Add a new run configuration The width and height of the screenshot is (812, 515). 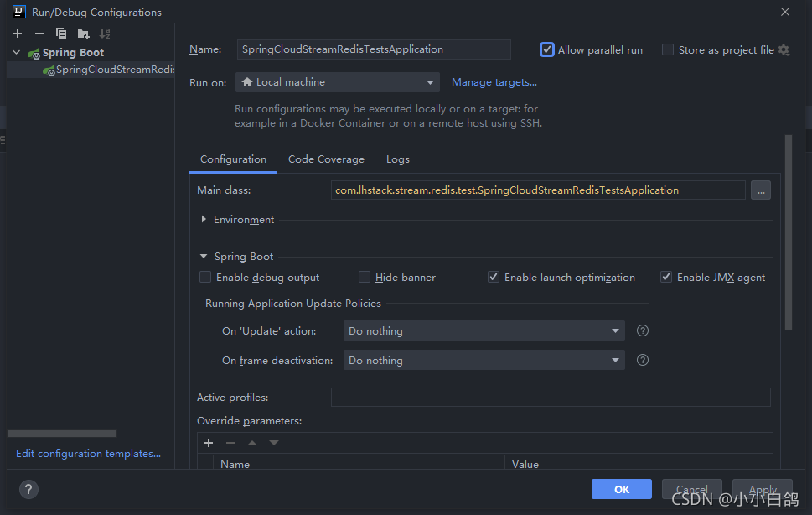point(18,34)
